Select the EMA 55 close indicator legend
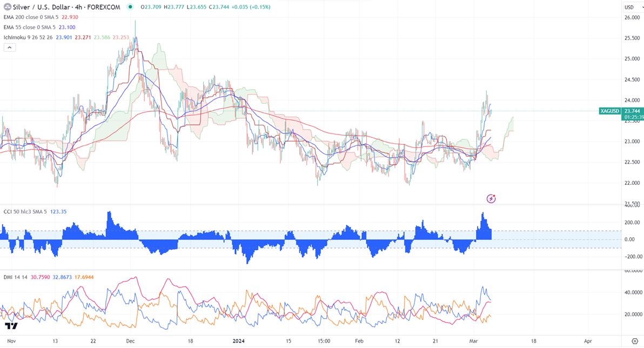The image size is (644, 348). pyautogui.click(x=29, y=27)
